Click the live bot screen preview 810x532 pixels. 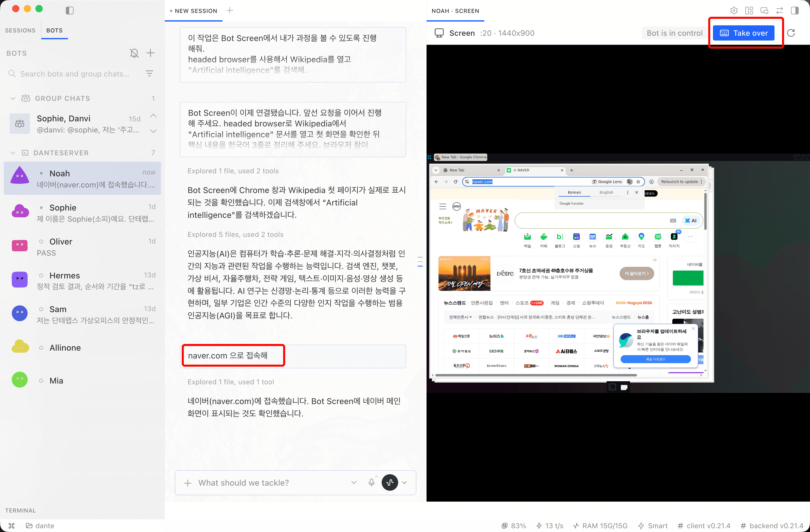pyautogui.click(x=618, y=273)
